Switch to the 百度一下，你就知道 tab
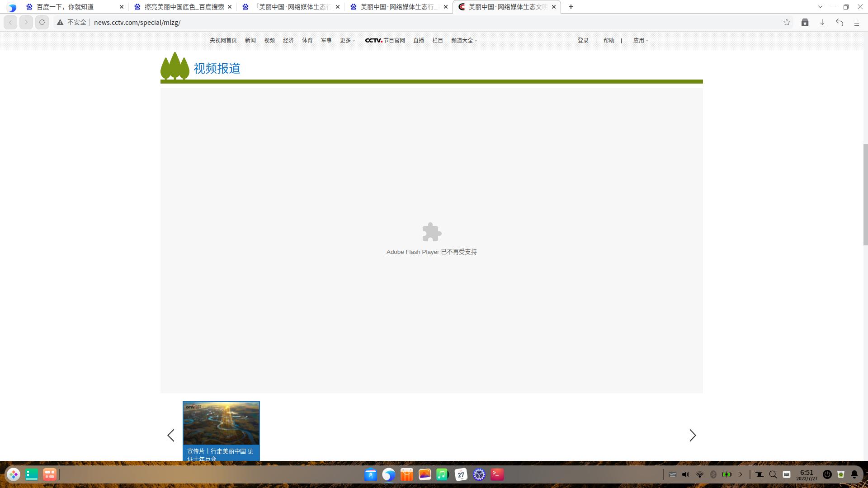Image resolution: width=868 pixels, height=488 pixels. [x=65, y=7]
